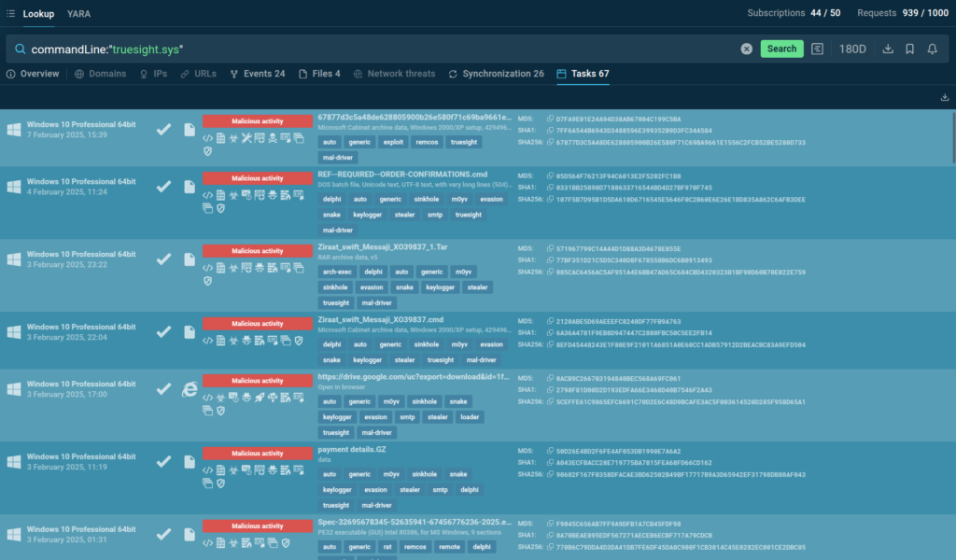The image size is (956, 560).
Task: Open the Events 24 tab
Action: coord(257,74)
